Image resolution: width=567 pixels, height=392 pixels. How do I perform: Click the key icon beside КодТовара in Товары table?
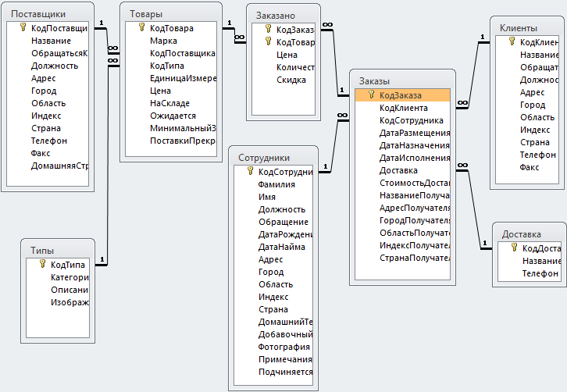coord(142,27)
